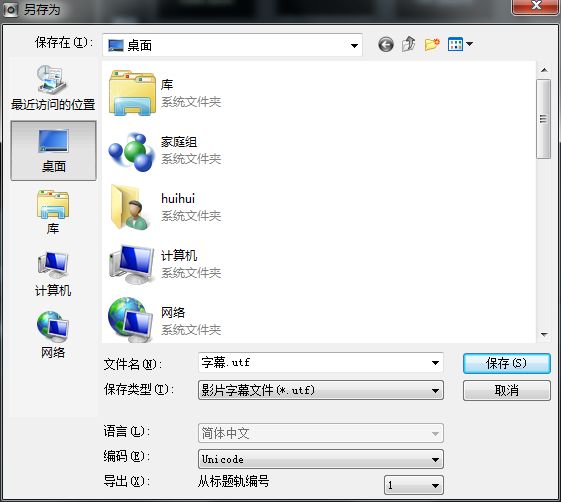
Task: Expand the view menu dropdown arrow
Action: point(469,44)
